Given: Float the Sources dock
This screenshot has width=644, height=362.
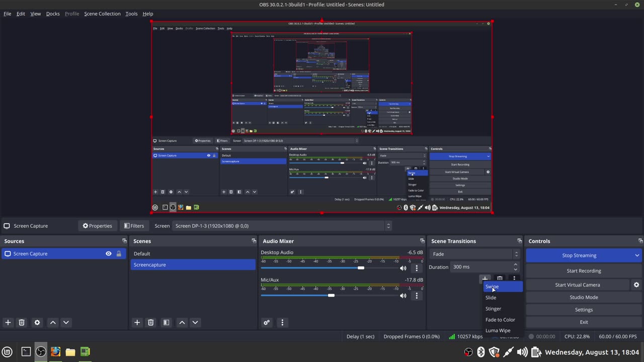Looking at the screenshot, I should [124, 241].
